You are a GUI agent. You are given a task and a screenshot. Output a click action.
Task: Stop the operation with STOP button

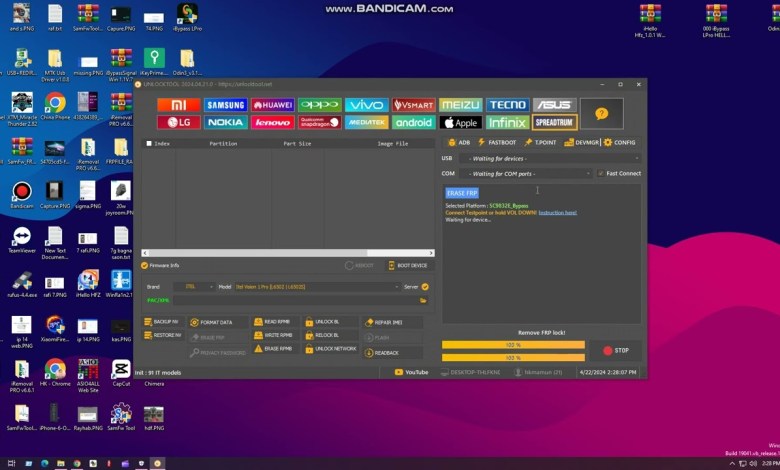pos(616,351)
